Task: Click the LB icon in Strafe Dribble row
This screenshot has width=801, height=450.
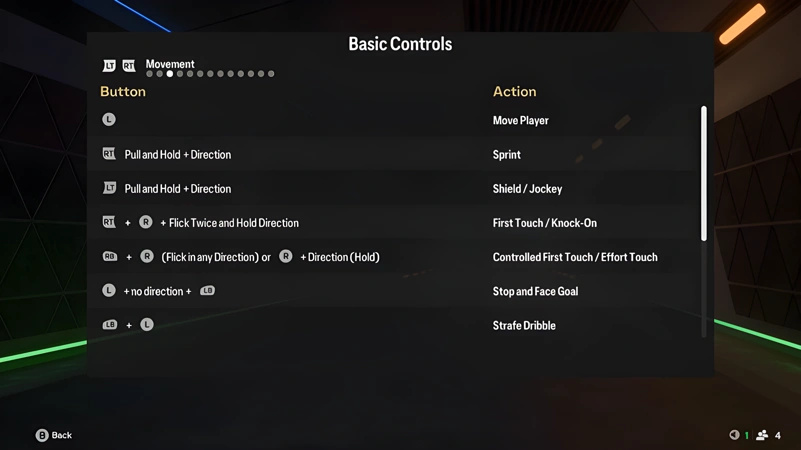Action: pos(110,325)
